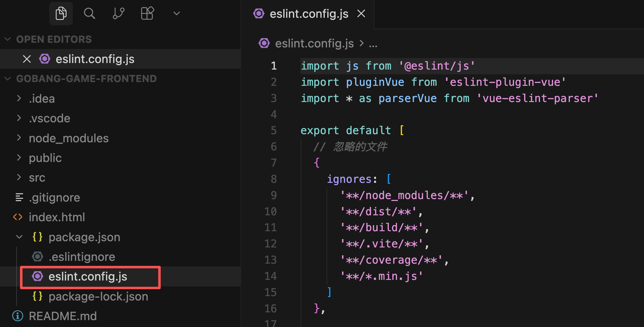Image resolution: width=644 pixels, height=327 pixels.
Task: Close the eslint.config.js editor tab
Action: [361, 14]
